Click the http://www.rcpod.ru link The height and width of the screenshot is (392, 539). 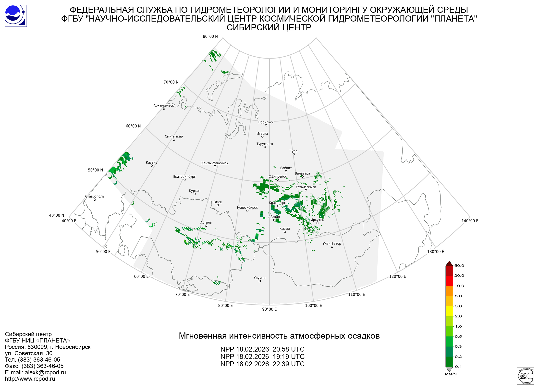click(x=30, y=379)
